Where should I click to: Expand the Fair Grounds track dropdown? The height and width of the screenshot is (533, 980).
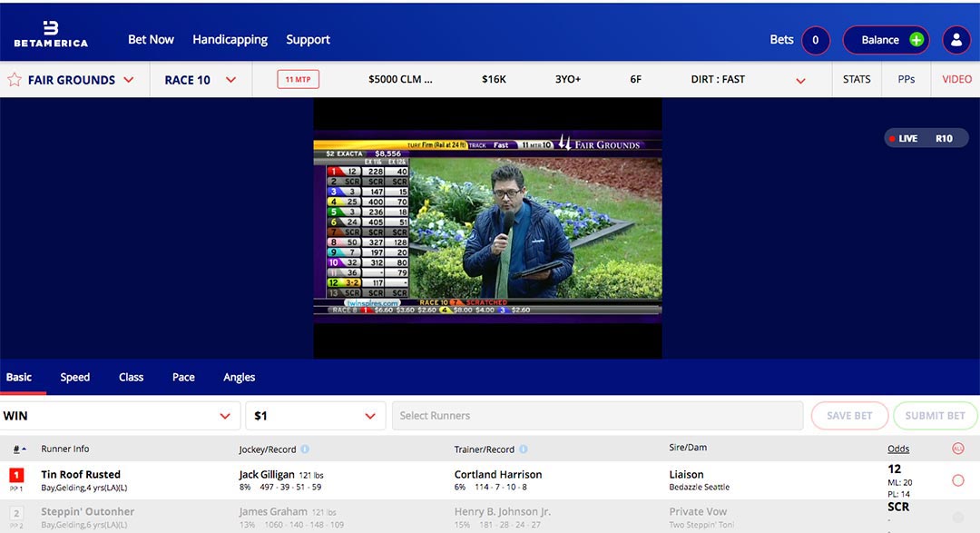point(128,80)
